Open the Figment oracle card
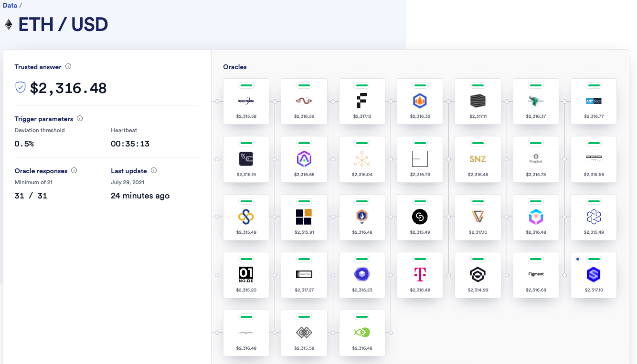The image size is (637, 364). [x=536, y=275]
